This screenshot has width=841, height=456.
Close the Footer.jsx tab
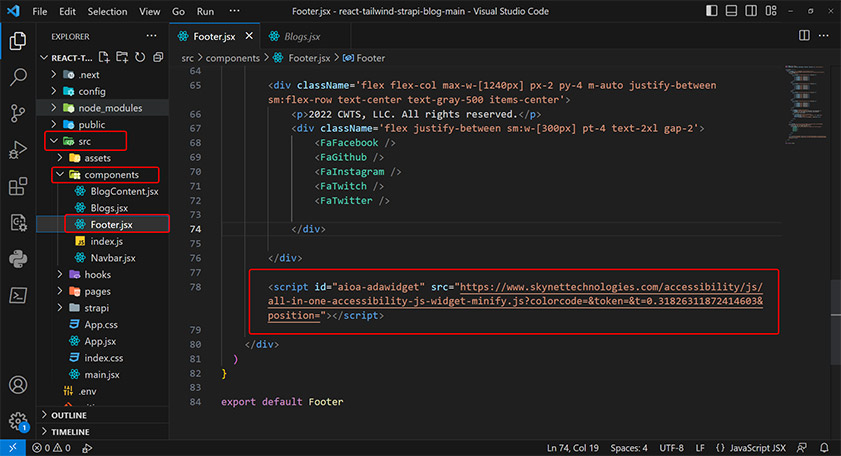click(x=249, y=35)
